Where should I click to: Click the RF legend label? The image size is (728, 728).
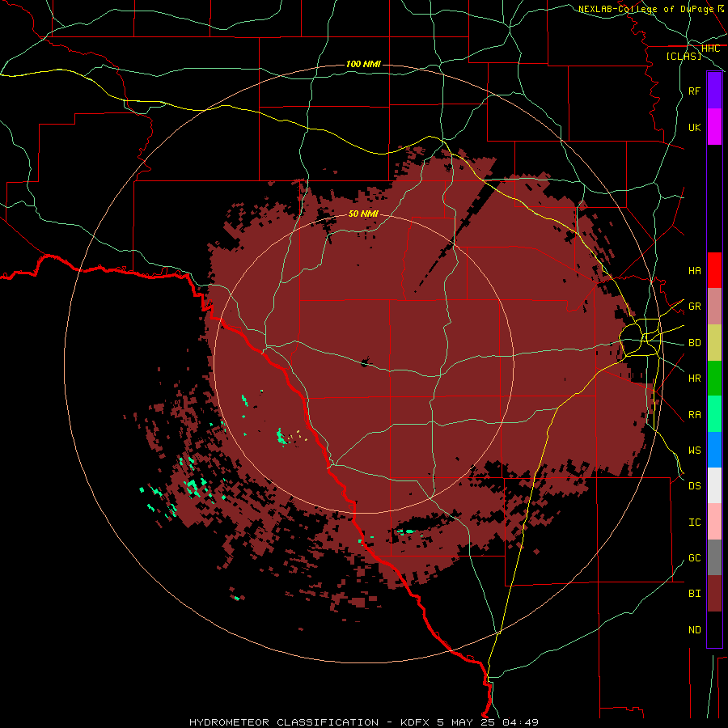(x=695, y=91)
